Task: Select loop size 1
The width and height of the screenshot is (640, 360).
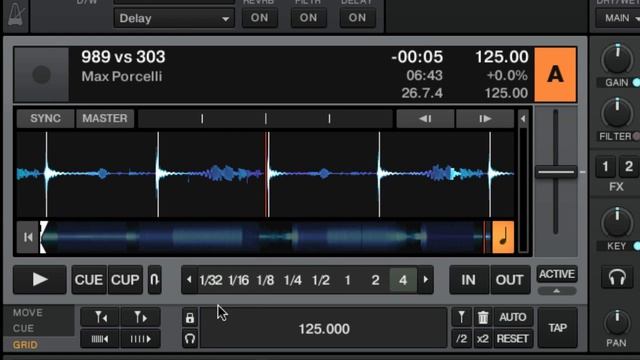Action: pos(347,280)
